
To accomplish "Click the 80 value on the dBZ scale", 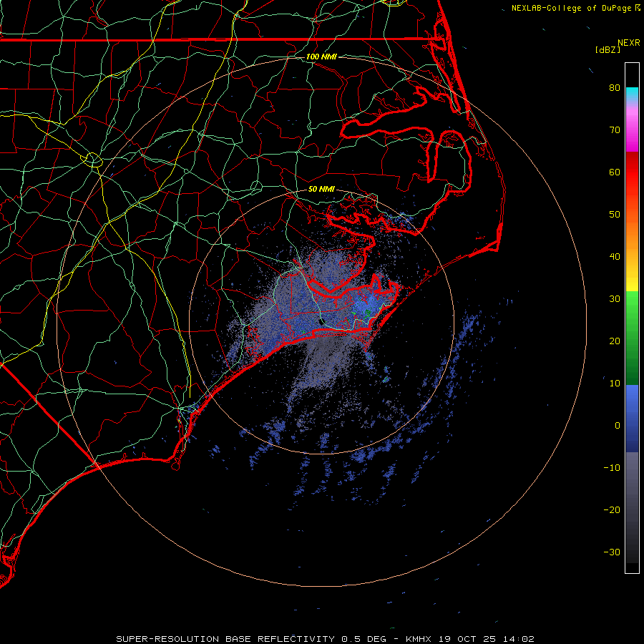I will tap(615, 87).
